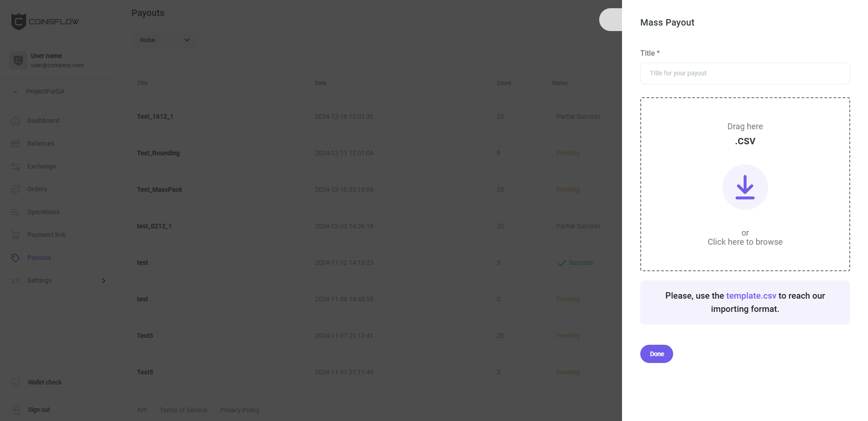Viewport: 868px width, 421px height.
Task: Click the Coinsflow shield logo
Action: pyautogui.click(x=18, y=21)
